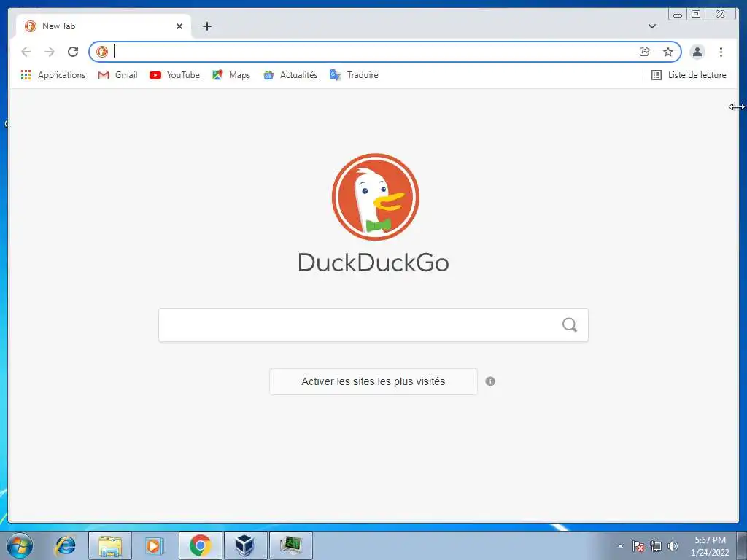Select the New Tab tab

click(104, 26)
